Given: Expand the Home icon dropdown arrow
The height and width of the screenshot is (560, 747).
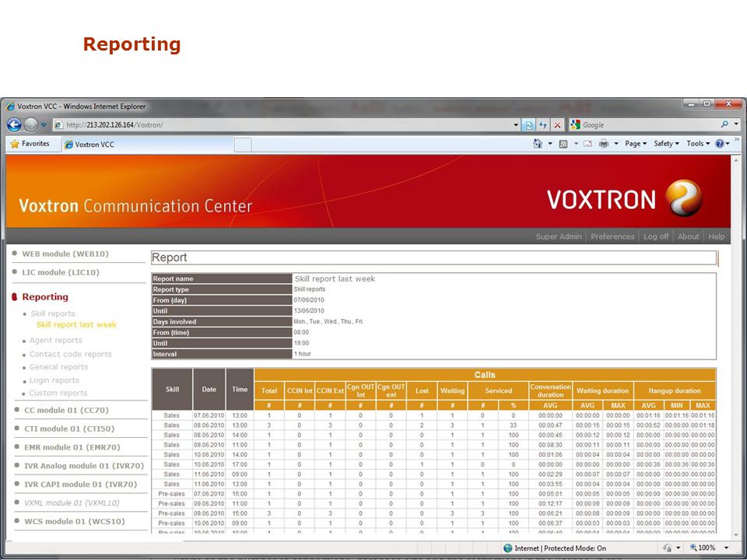Looking at the screenshot, I should 550,143.
